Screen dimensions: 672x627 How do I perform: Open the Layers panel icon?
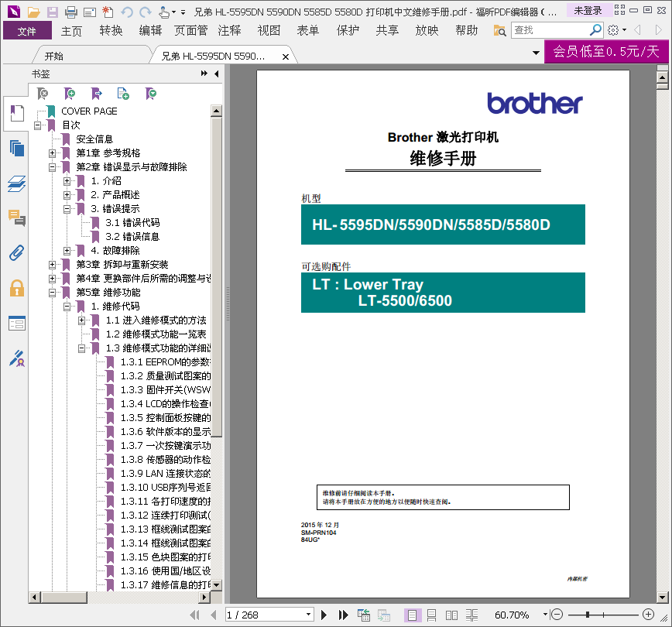[16, 183]
